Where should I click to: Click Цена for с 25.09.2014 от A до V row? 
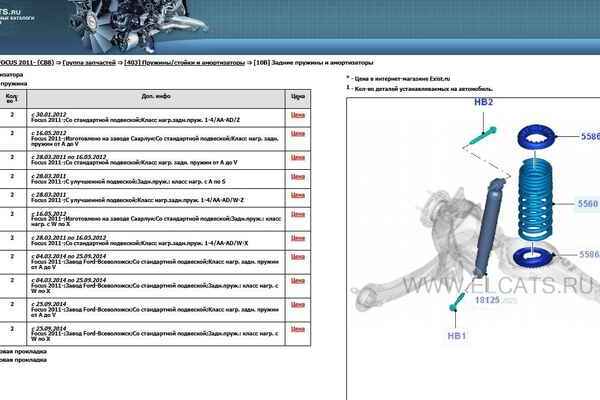tap(298, 305)
